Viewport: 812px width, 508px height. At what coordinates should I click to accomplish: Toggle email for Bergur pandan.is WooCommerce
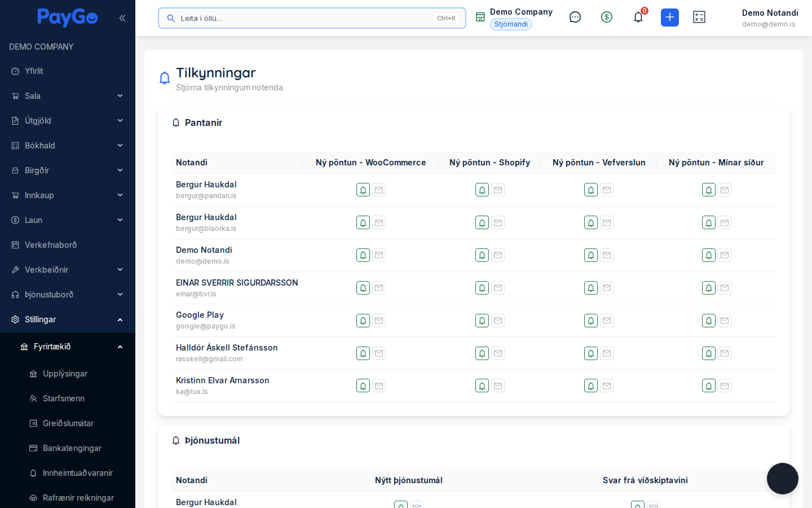click(379, 190)
